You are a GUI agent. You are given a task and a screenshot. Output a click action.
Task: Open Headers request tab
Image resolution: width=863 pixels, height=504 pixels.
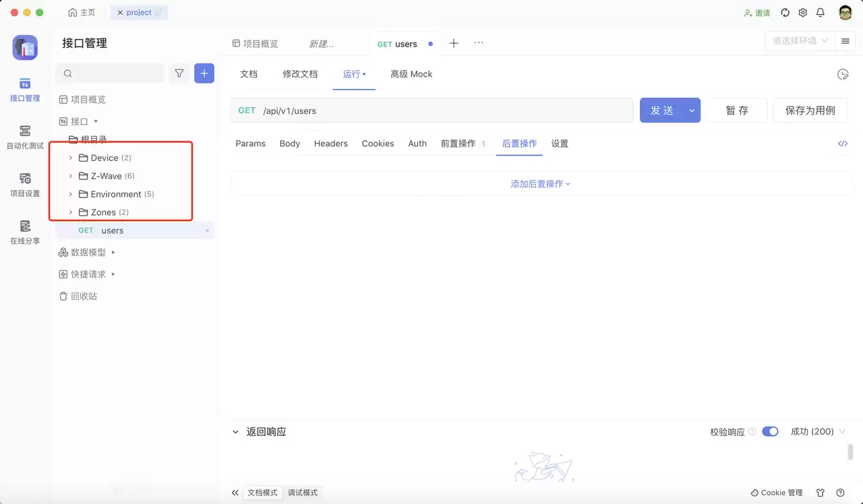coord(331,144)
